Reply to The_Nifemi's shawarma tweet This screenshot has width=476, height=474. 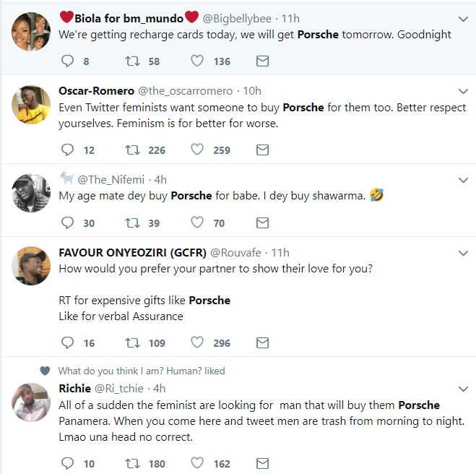coord(67,223)
